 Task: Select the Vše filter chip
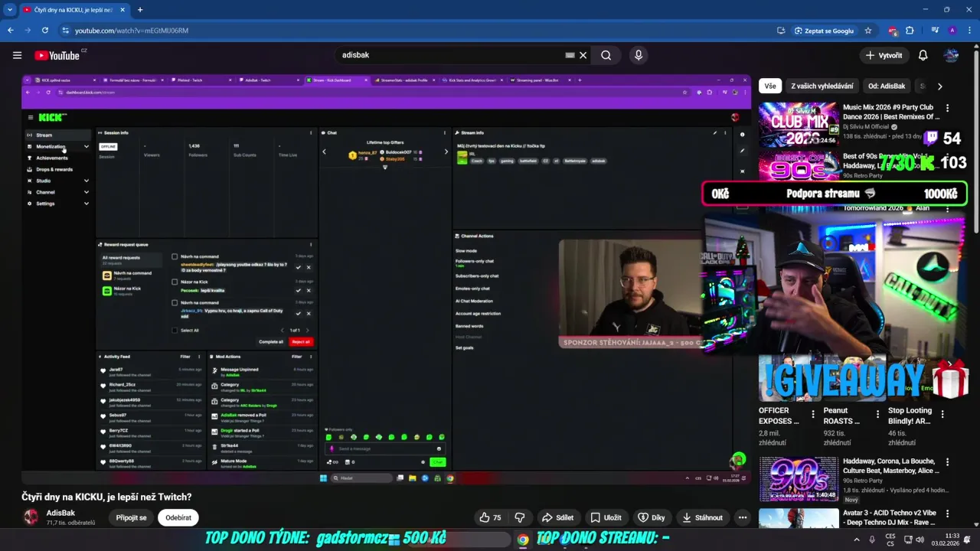(769, 86)
